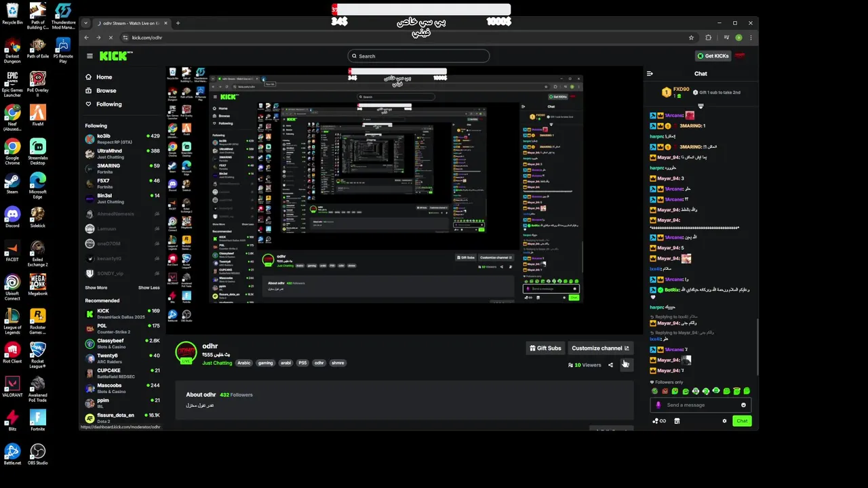This screenshot has height=488, width=868.
Task: Click Show Less in Following list
Action: click(149, 287)
